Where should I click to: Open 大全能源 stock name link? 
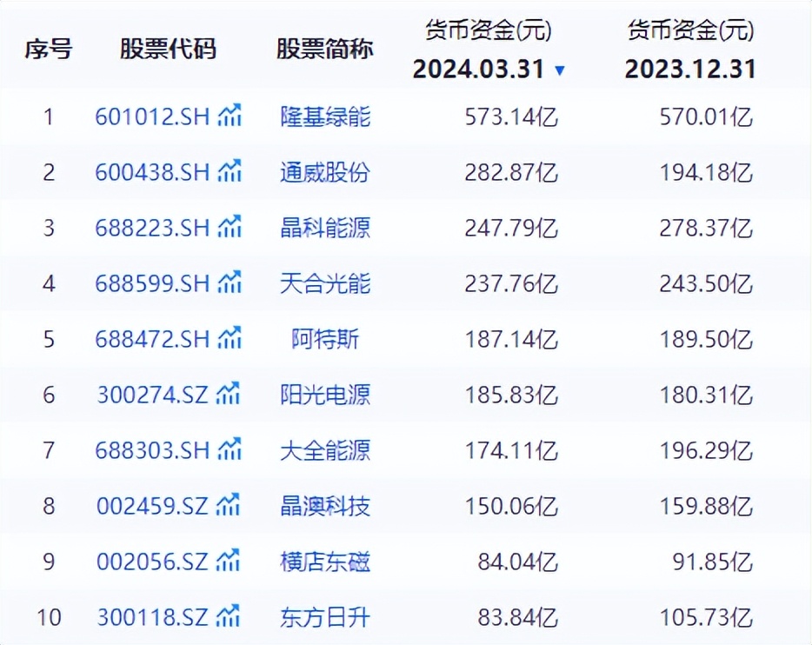click(x=325, y=450)
